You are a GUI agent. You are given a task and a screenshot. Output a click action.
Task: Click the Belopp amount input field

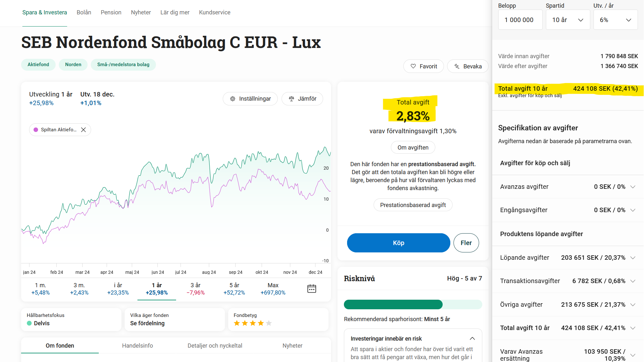pyautogui.click(x=520, y=20)
